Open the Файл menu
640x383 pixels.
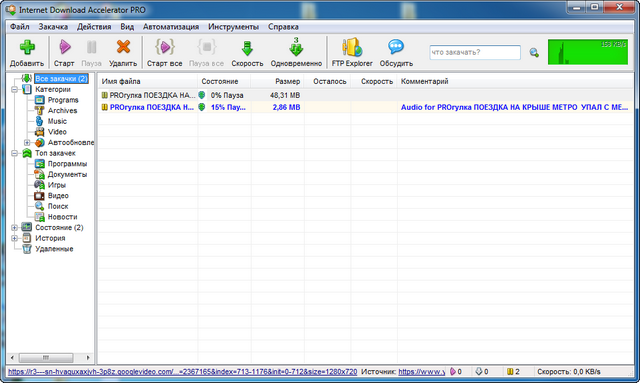20,27
